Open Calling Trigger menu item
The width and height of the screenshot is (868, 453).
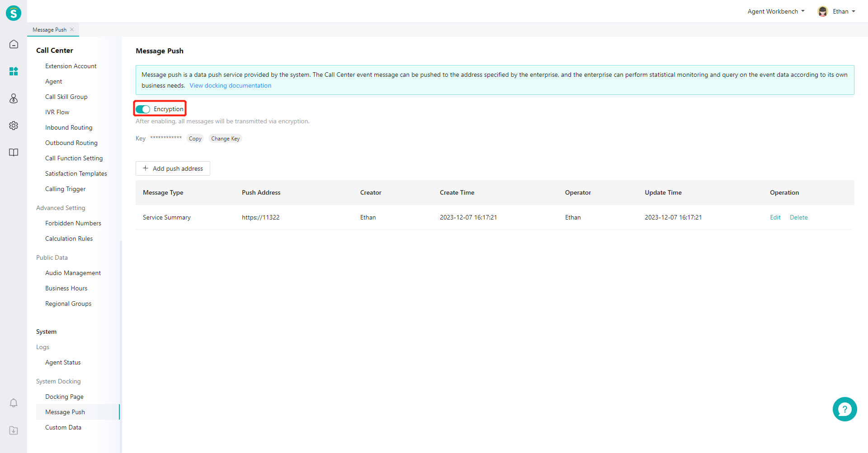[x=66, y=189]
